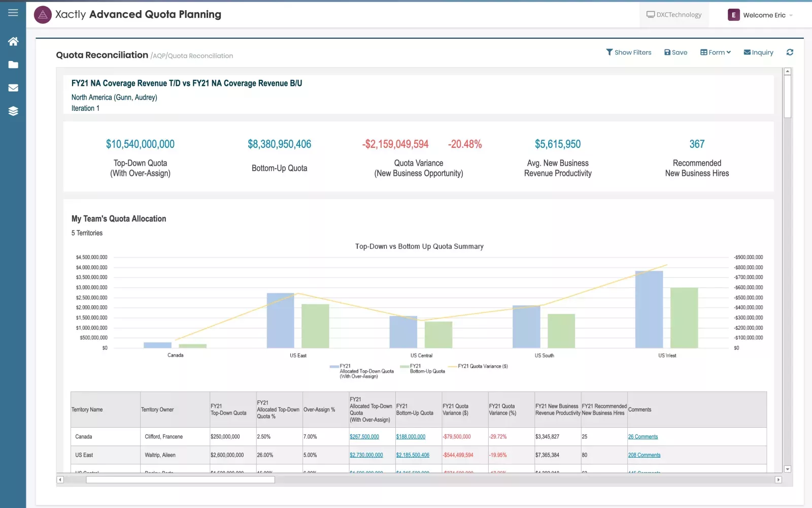Viewport: 812px width, 508px height.
Task: Open the layers stack icon in sidebar
Action: tap(13, 111)
